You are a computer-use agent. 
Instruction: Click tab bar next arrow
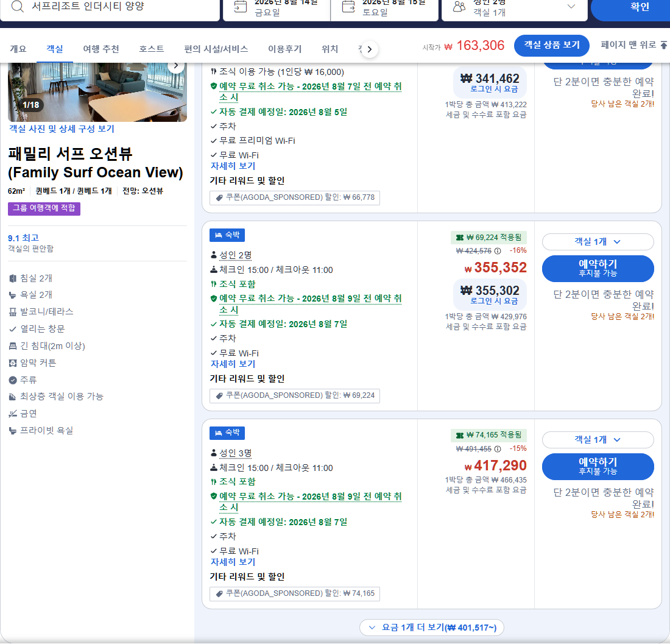coord(370,49)
